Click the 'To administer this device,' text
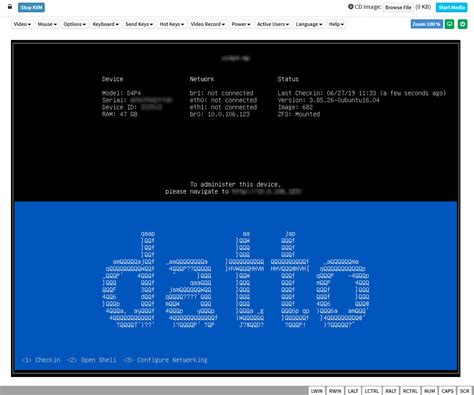The image size is (474, 395). (x=235, y=184)
